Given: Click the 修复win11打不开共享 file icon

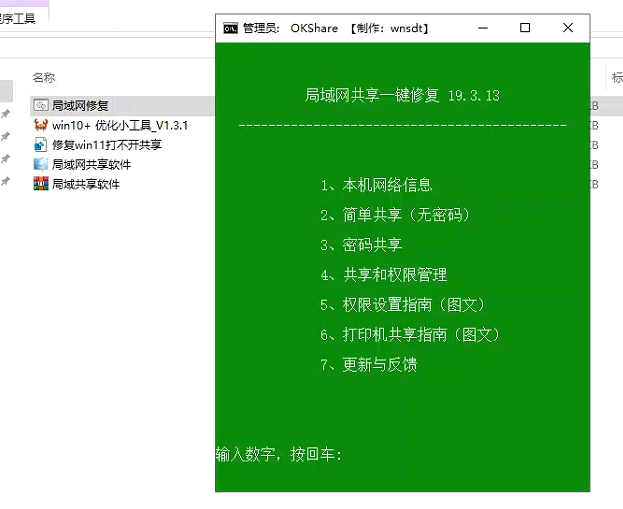Looking at the screenshot, I should pos(41,145).
